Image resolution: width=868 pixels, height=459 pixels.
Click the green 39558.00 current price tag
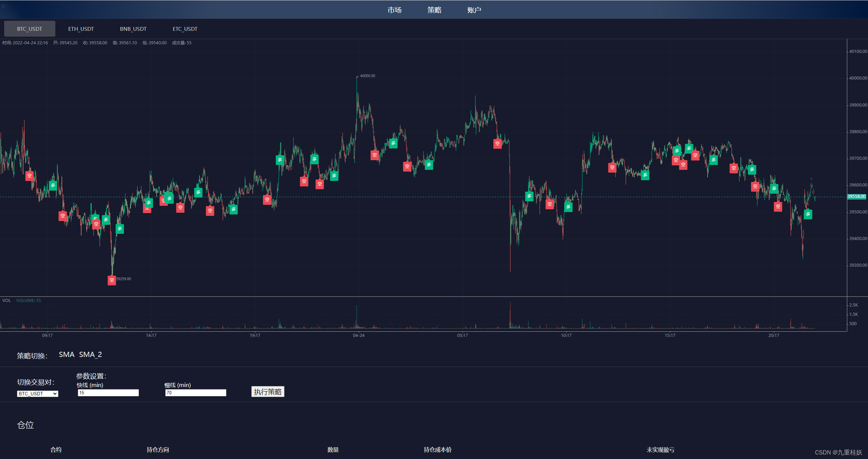[857, 196]
